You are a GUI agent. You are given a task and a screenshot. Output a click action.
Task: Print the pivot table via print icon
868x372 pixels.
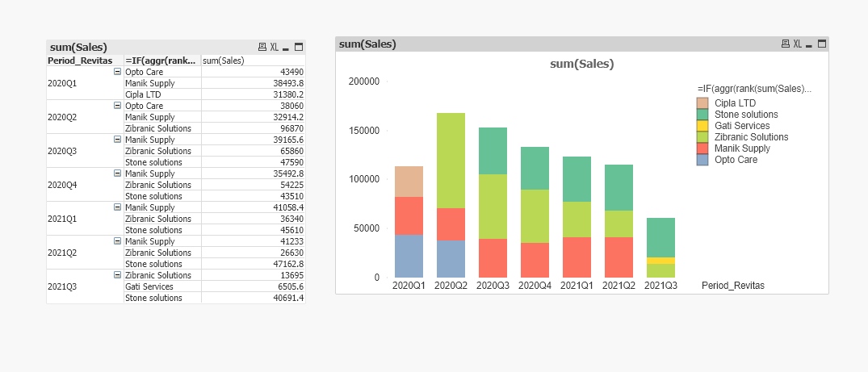pos(262,47)
